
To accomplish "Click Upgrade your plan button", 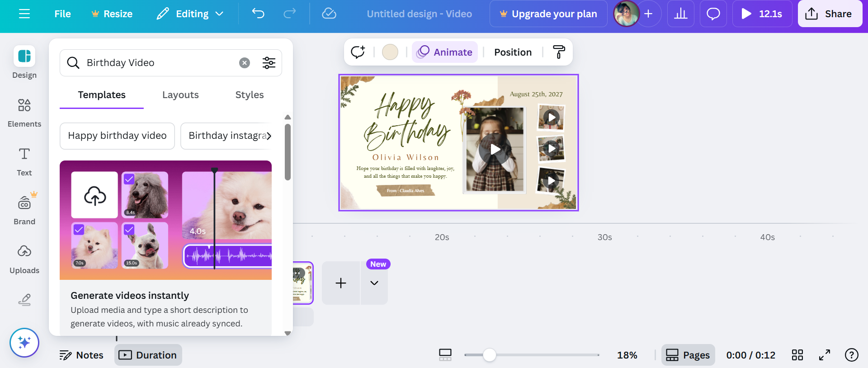I will click(x=548, y=14).
